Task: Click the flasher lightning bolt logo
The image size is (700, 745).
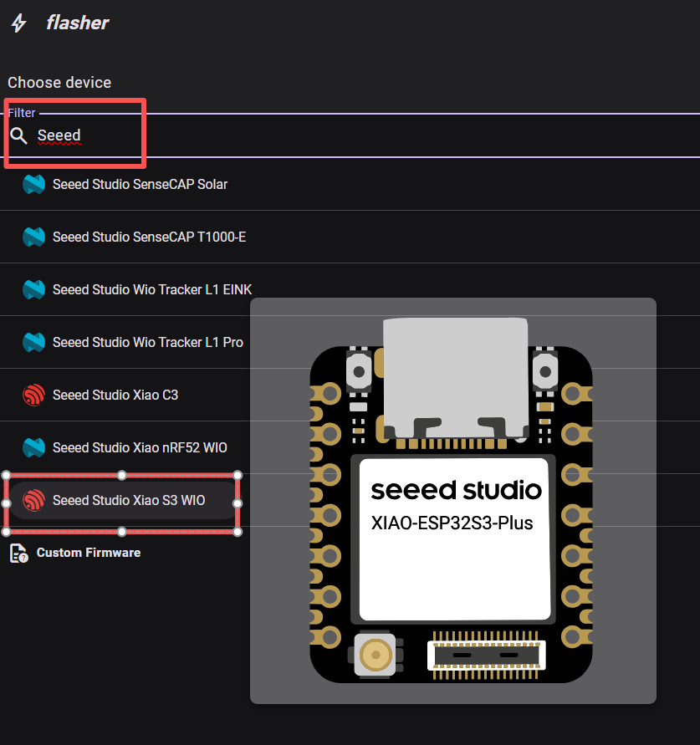Action: coord(18,23)
